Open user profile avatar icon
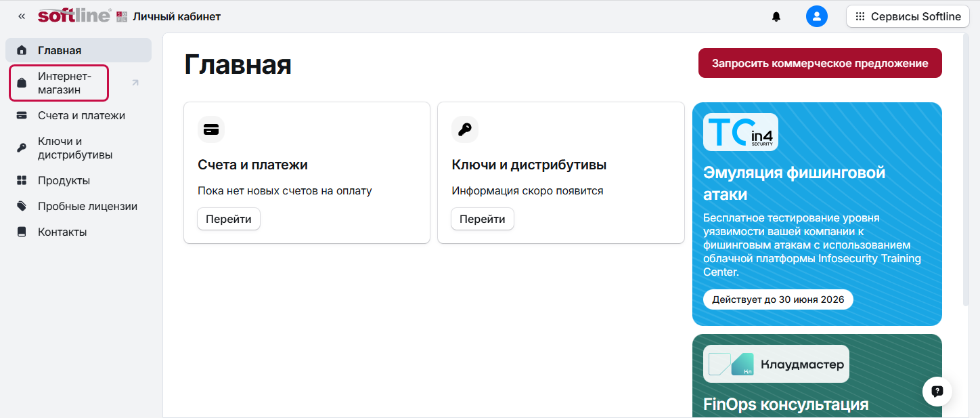Viewport: 980px width, 418px height. click(x=817, y=17)
